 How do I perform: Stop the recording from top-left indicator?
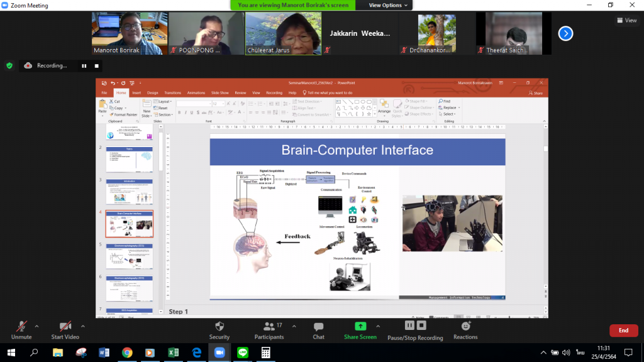[97, 65]
